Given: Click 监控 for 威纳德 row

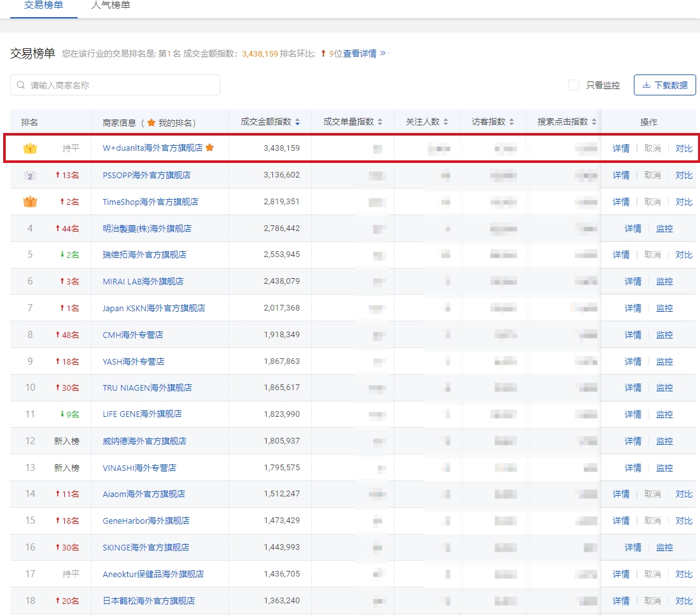Looking at the screenshot, I should click(664, 441).
